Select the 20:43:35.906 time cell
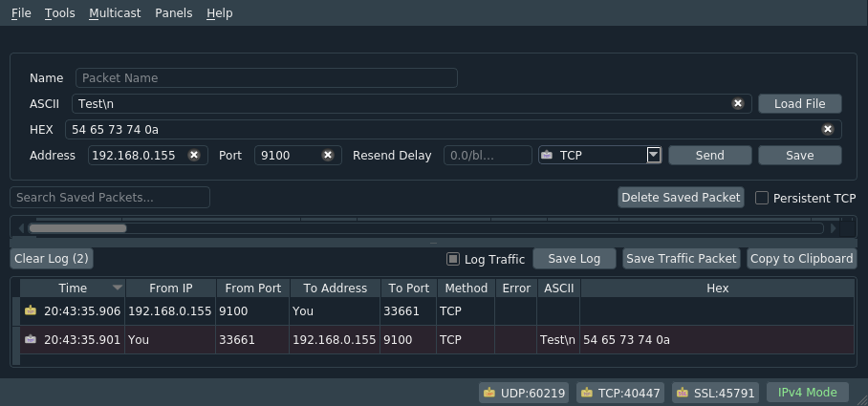Screen dimensions: 868x406 73,310
